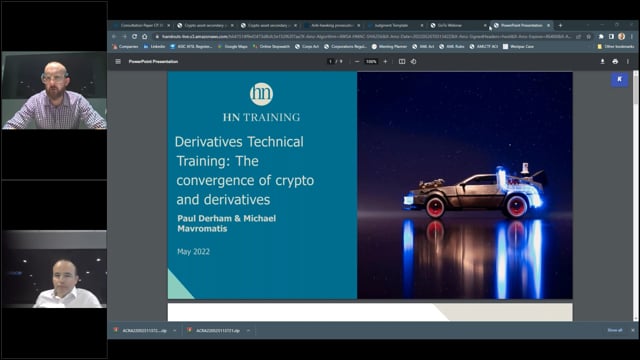Click the fit to page icon
The height and width of the screenshot is (360, 640).
402,62
